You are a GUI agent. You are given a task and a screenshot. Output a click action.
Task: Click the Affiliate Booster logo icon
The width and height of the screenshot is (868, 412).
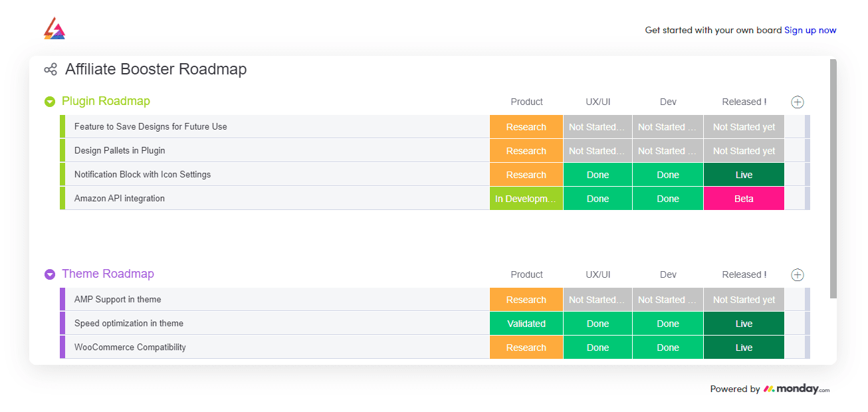[x=54, y=29]
